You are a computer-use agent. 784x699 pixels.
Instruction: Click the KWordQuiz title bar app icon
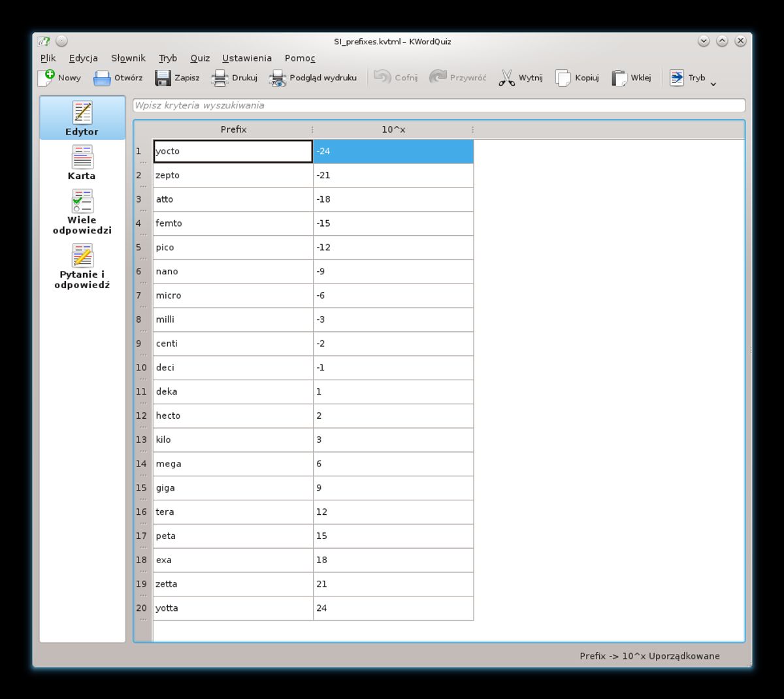tap(44, 41)
